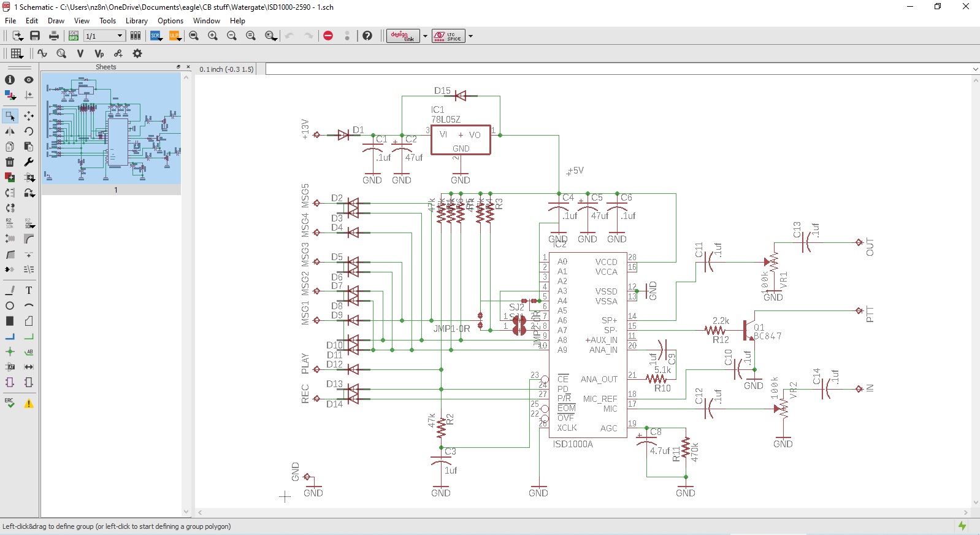Select the Text tool
This screenshot has width=980, height=535.
(x=29, y=290)
